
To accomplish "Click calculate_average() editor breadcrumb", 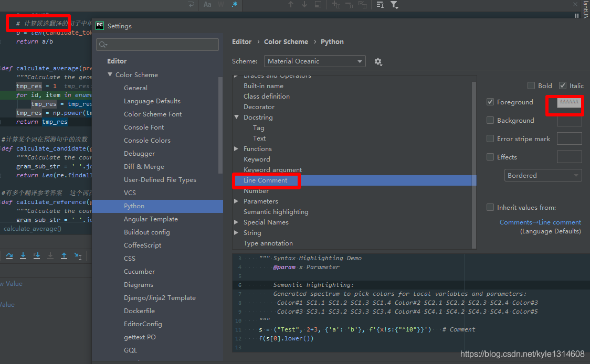I will click(x=33, y=229).
